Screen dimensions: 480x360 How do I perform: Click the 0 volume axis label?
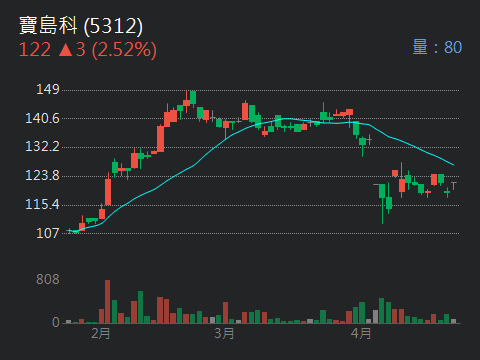pyautogui.click(x=56, y=322)
